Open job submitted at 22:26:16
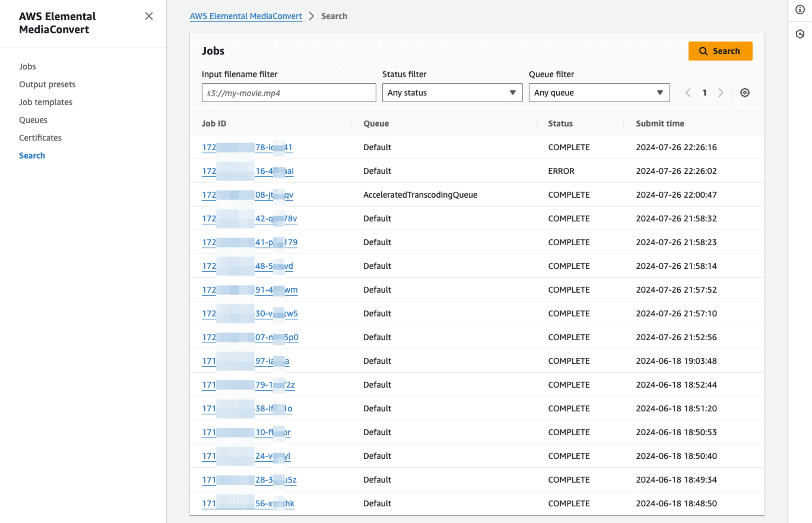 point(247,147)
